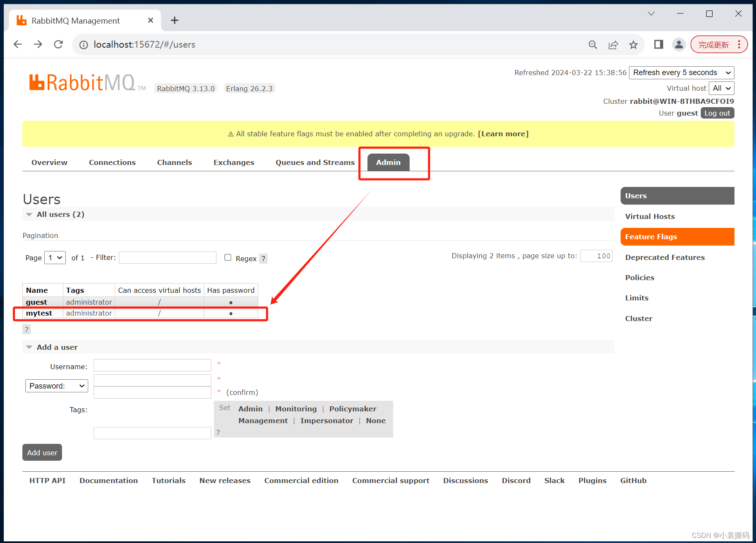Open the tab search chevron
This screenshot has width=756, height=543.
[x=651, y=14]
